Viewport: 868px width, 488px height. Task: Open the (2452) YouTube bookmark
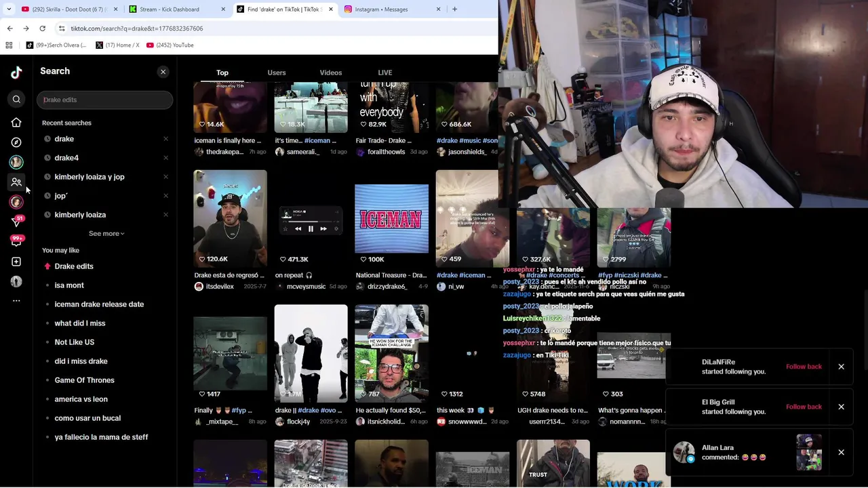coord(170,45)
